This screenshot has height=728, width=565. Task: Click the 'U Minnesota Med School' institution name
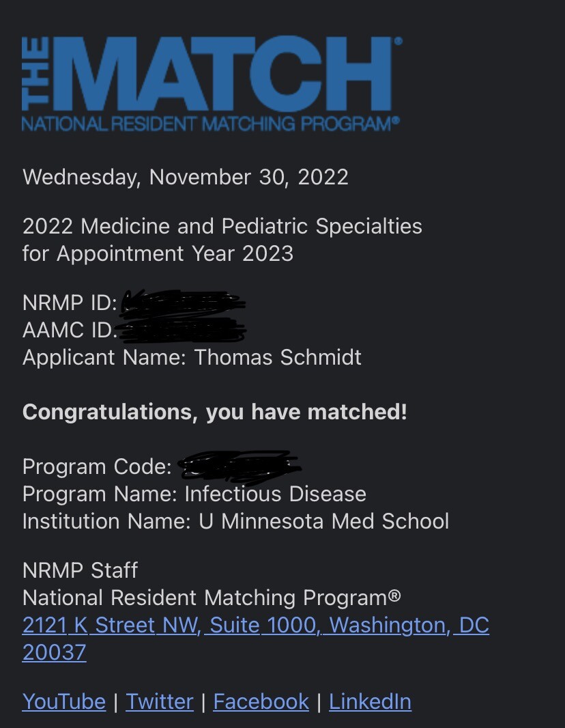click(324, 521)
